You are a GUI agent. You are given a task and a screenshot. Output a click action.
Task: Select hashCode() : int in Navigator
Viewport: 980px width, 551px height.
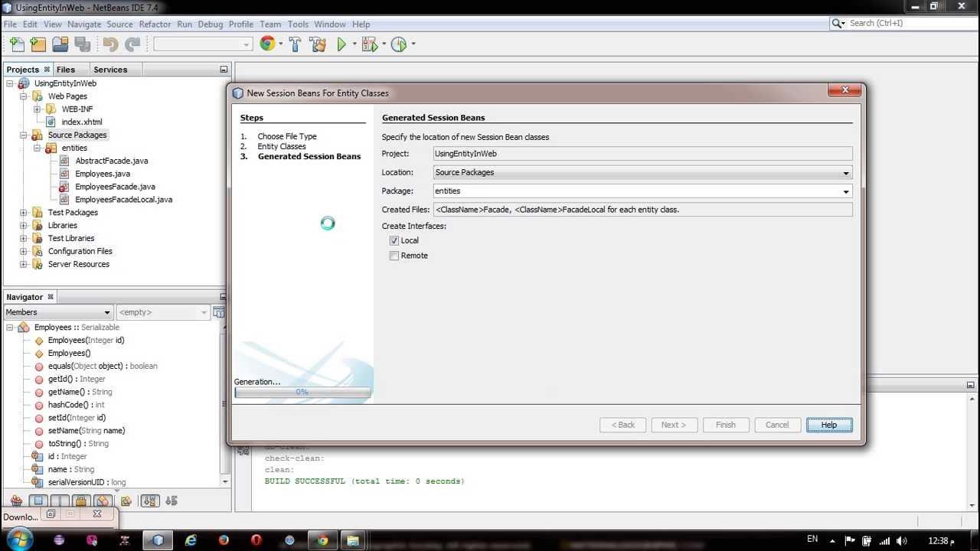point(76,405)
